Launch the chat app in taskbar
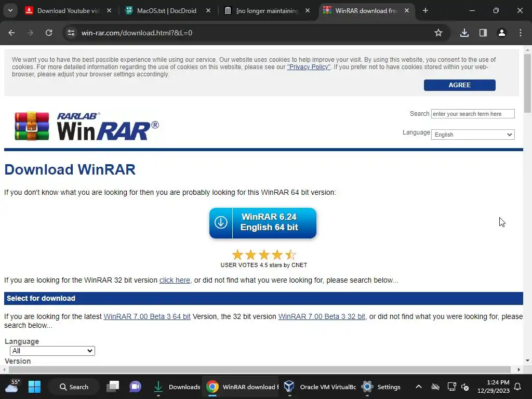The height and width of the screenshot is (399, 532). tap(135, 387)
